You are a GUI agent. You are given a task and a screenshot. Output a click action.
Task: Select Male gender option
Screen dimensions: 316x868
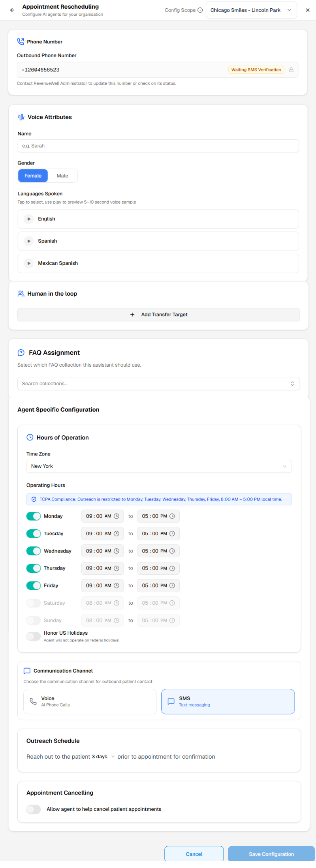click(62, 176)
